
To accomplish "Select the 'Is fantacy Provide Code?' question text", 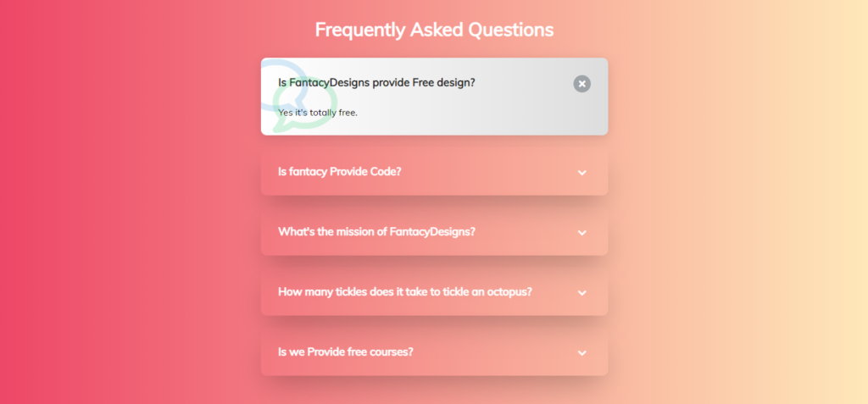I will 339,172.
